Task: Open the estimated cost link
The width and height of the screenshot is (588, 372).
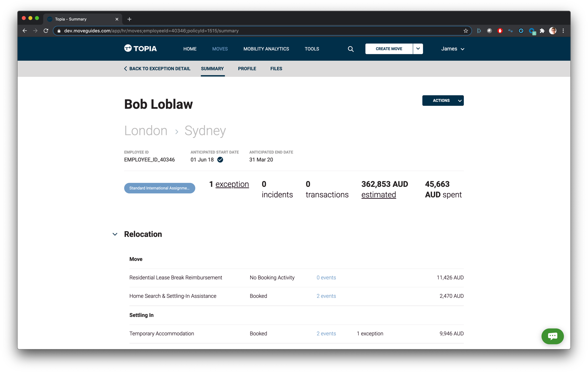Action: pyautogui.click(x=379, y=195)
